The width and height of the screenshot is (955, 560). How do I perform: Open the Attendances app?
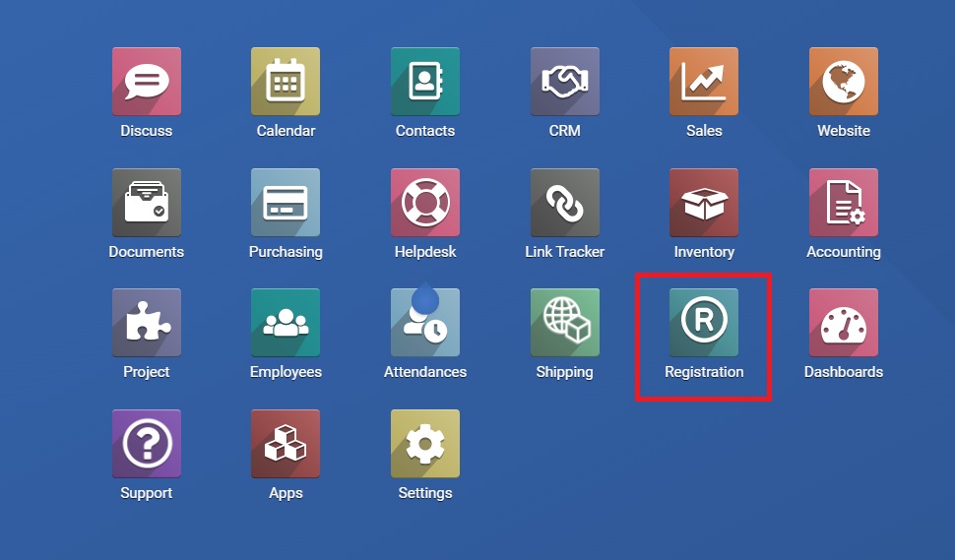click(425, 323)
